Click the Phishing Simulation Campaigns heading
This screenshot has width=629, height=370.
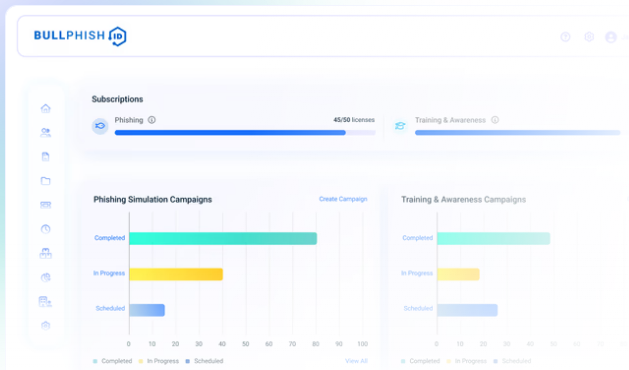tap(152, 199)
